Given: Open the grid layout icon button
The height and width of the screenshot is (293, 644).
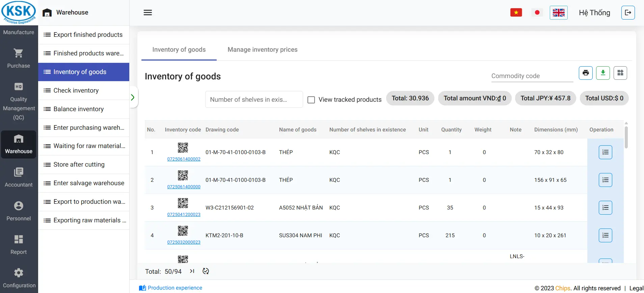Looking at the screenshot, I should coord(620,73).
